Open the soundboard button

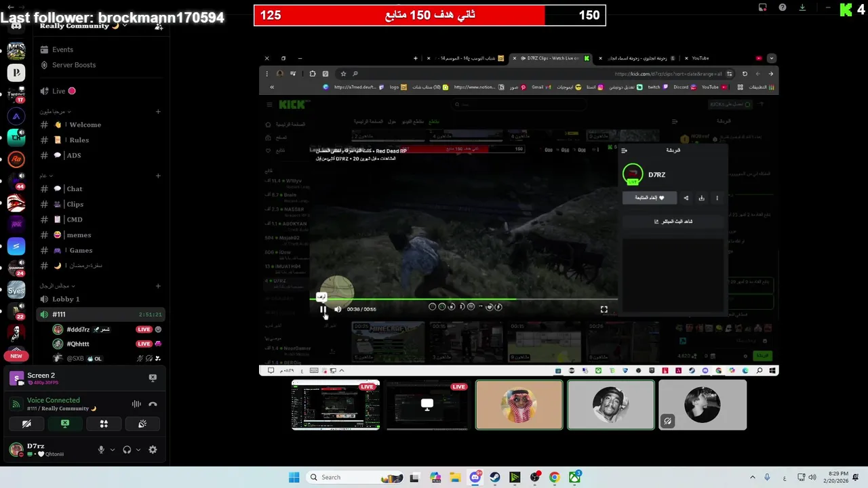click(x=142, y=424)
